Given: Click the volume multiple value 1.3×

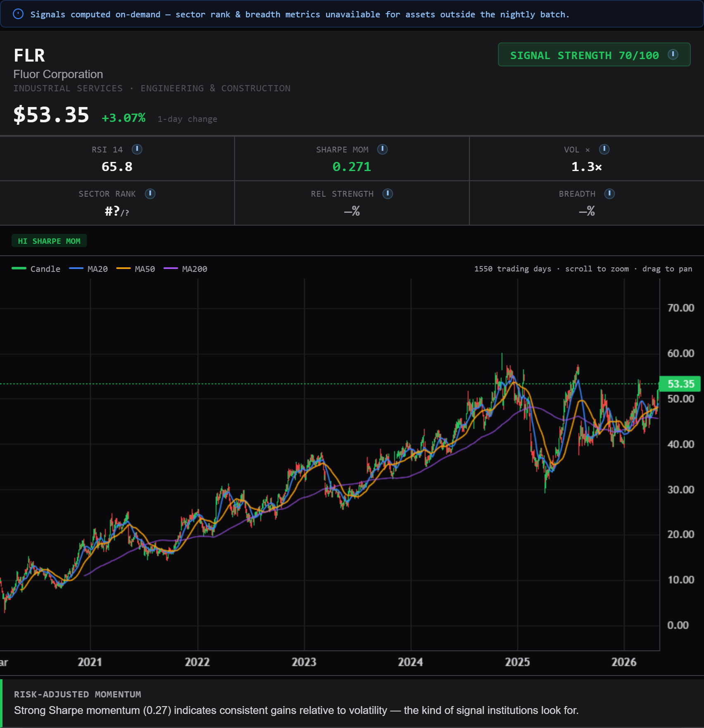Looking at the screenshot, I should point(586,167).
